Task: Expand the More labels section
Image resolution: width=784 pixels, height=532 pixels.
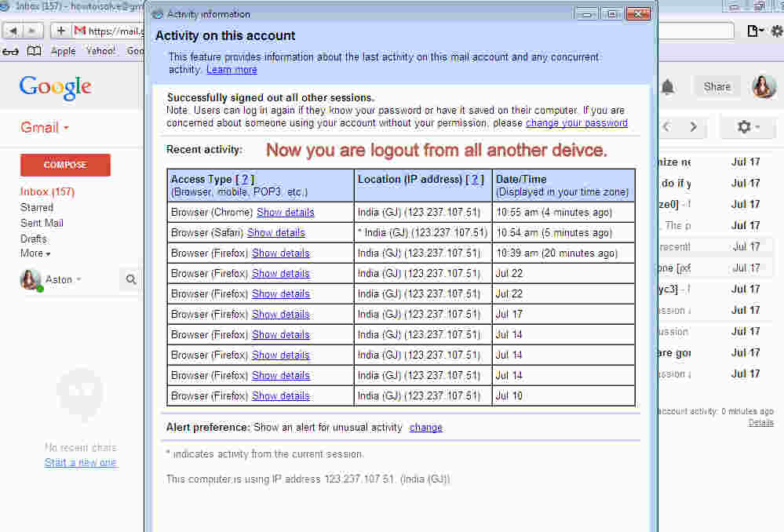Action: pyautogui.click(x=35, y=253)
